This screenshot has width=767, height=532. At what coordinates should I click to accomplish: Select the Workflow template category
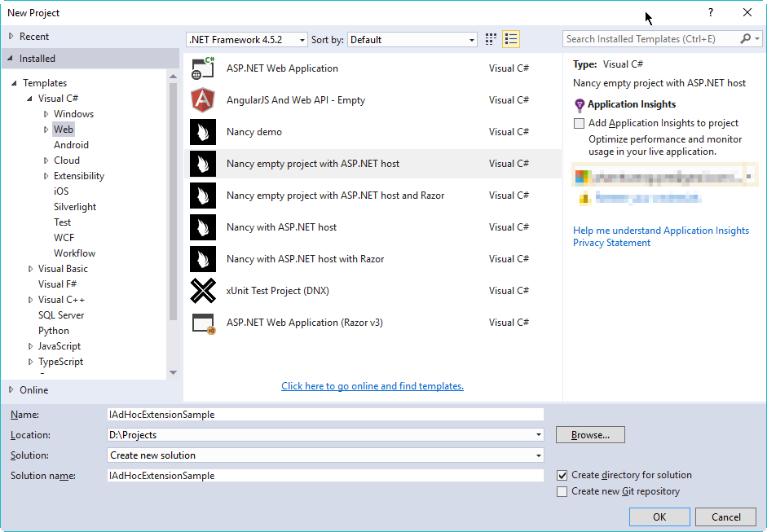coord(74,253)
